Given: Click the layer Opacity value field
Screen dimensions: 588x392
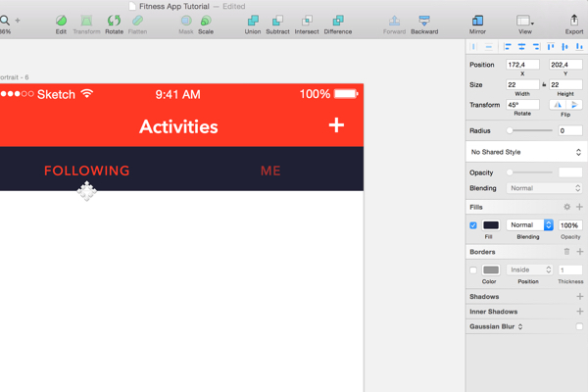Looking at the screenshot, I should (x=570, y=172).
